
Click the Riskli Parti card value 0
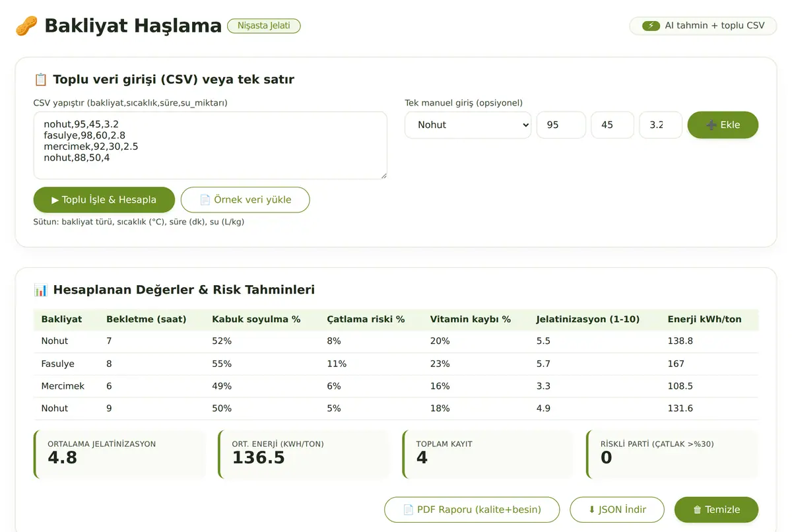pos(606,457)
